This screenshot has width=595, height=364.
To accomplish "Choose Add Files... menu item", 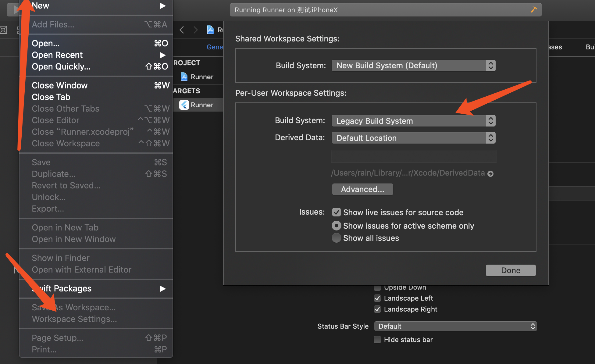I will pos(96,24).
